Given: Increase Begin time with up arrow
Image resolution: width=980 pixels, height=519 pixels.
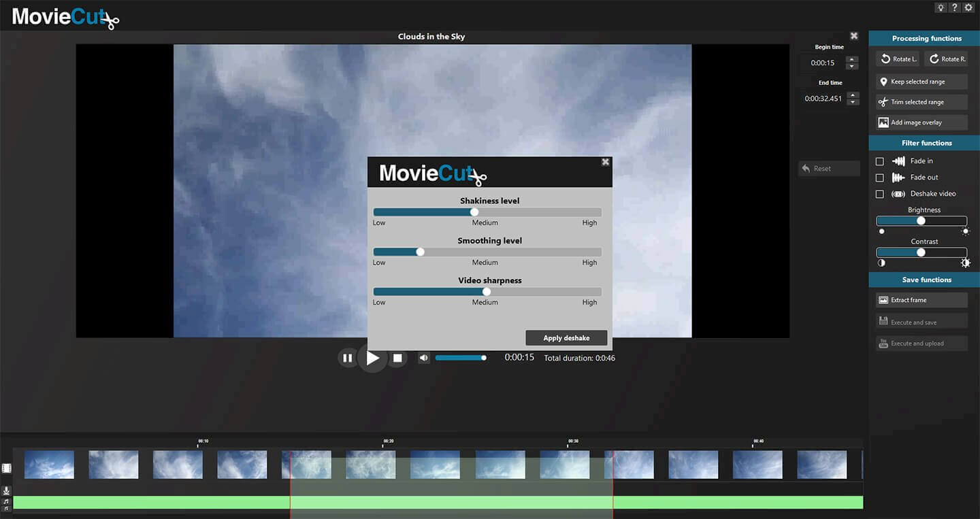Looking at the screenshot, I should click(x=851, y=59).
